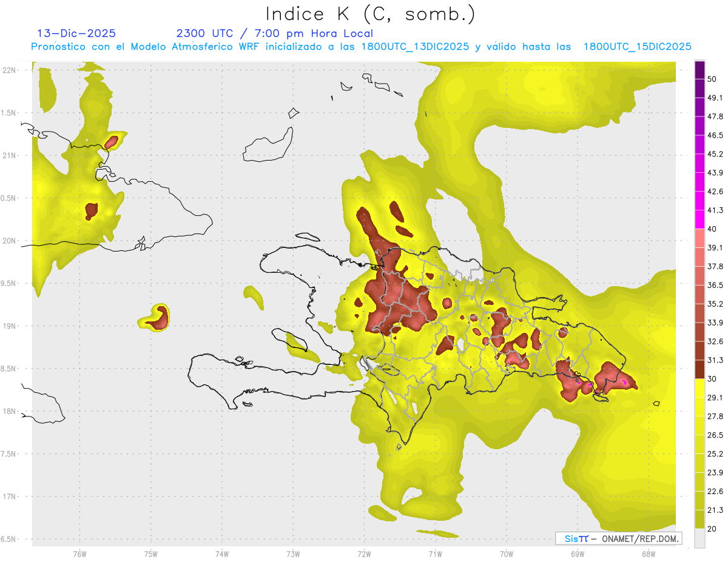The height and width of the screenshot is (562, 728).
Task: Click legend value '25.2'
Action: click(x=715, y=454)
